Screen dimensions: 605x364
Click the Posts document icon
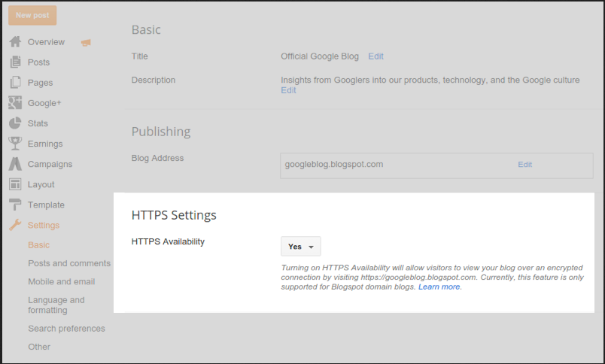(15, 62)
